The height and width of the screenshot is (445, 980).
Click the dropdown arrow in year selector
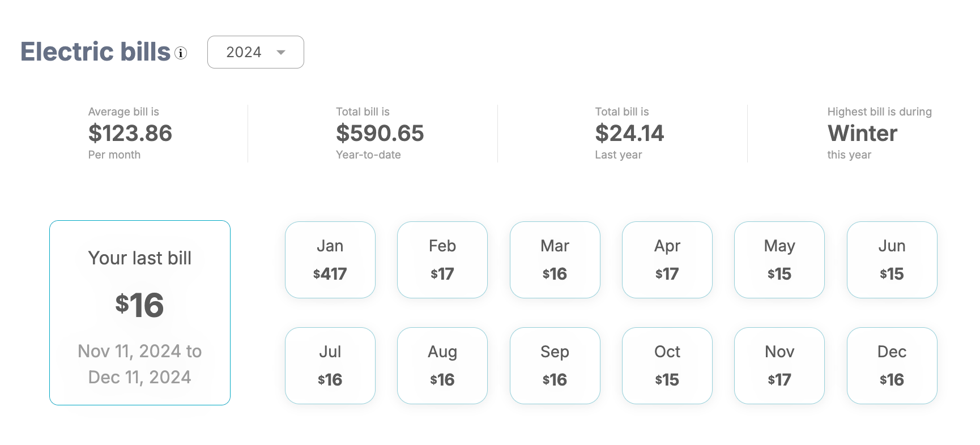point(281,53)
